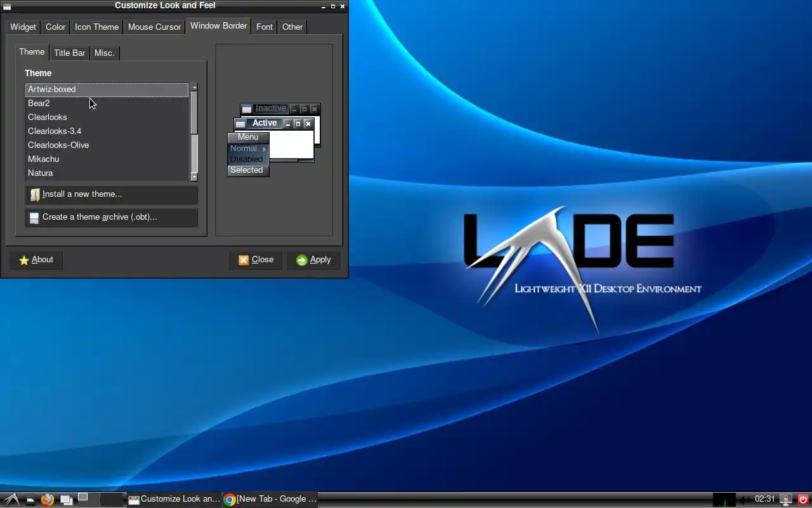Image resolution: width=812 pixels, height=508 pixels.
Task: Select Bear2 theme in list
Action: tap(107, 104)
